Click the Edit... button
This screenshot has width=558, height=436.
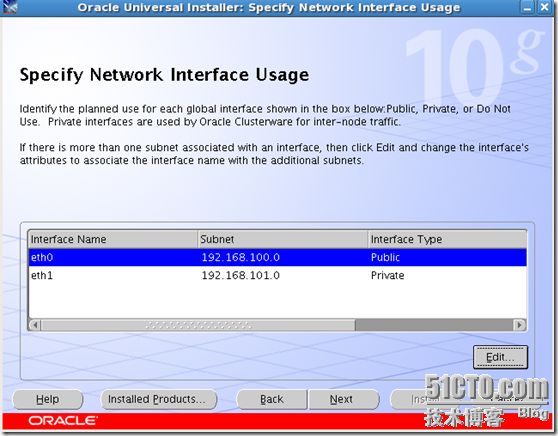[x=500, y=357]
